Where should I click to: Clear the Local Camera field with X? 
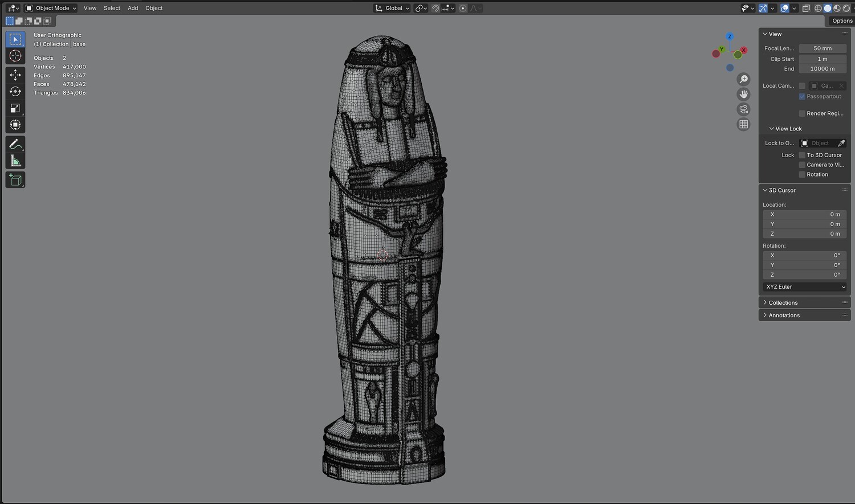[841, 86]
